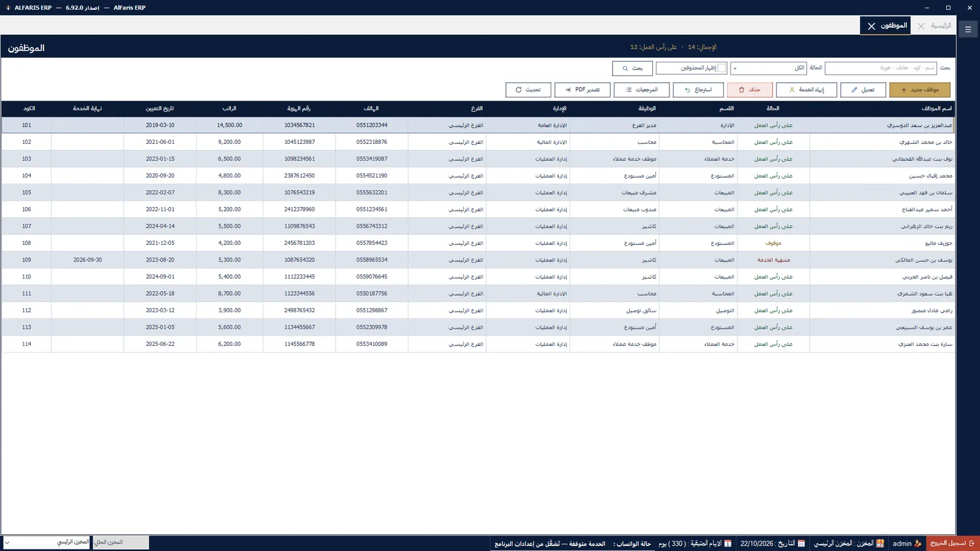The width and height of the screenshot is (980, 551).
Task: Click the trash icon on حذف
Action: tap(741, 90)
